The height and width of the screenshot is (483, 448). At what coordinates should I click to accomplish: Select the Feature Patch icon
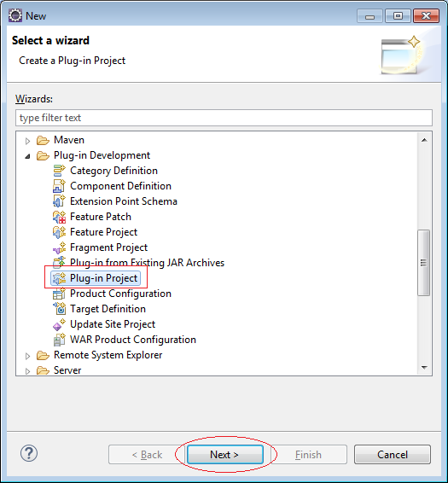pos(59,217)
